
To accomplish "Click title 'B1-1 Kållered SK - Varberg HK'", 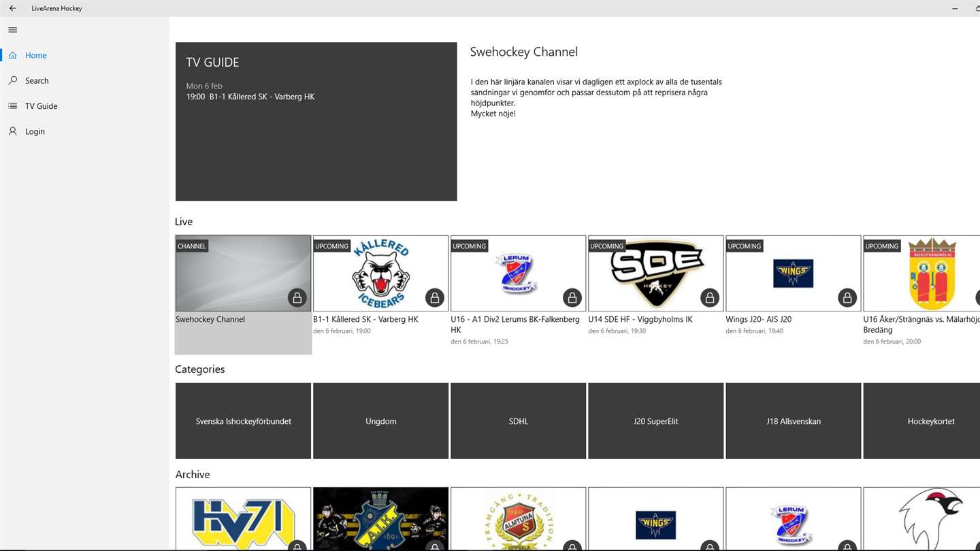I will pos(365,319).
